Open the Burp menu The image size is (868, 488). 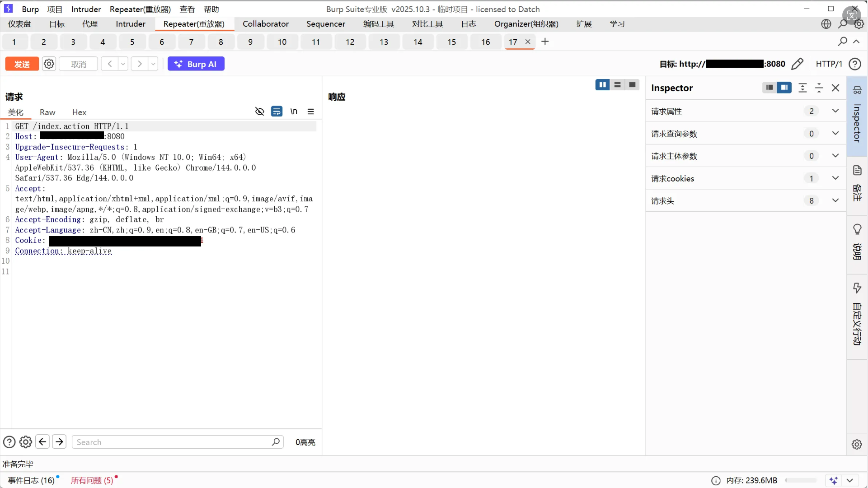pos(30,9)
